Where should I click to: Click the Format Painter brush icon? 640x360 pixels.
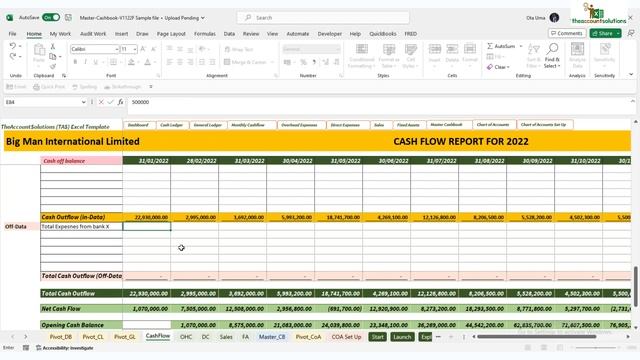click(x=53, y=66)
